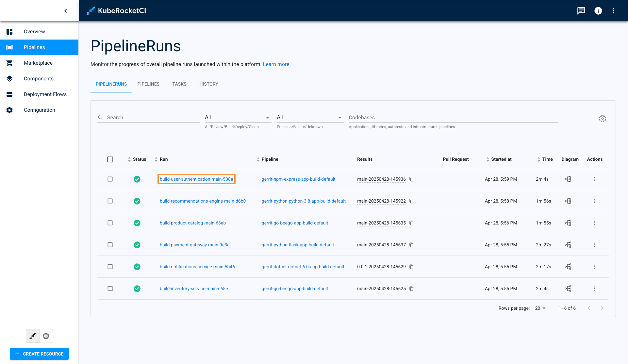Open the Success/Failure/Unknown status dropdown

click(x=309, y=117)
